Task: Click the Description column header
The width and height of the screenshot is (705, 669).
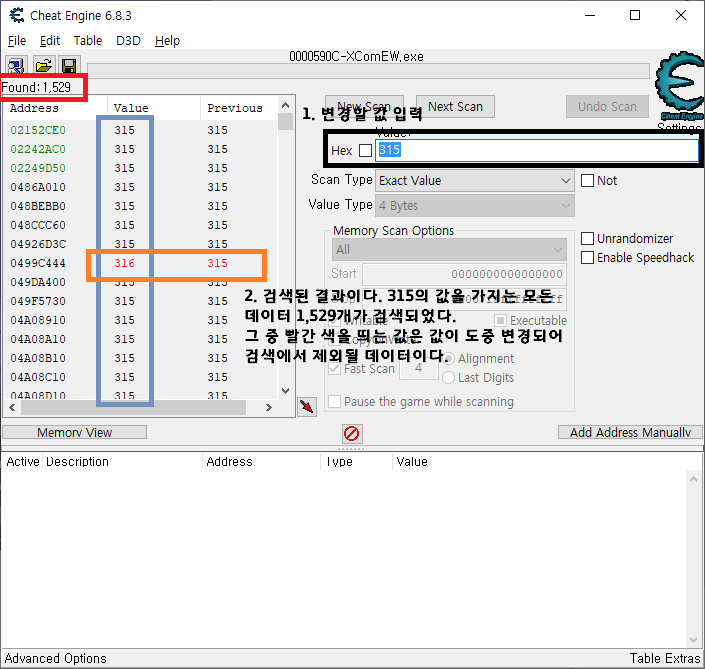Action: tap(122, 462)
